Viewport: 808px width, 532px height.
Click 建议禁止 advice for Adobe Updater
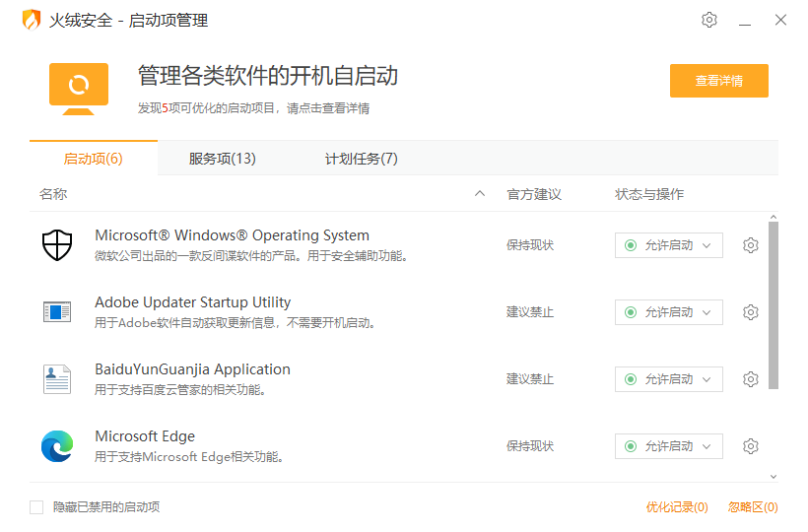pos(530,312)
